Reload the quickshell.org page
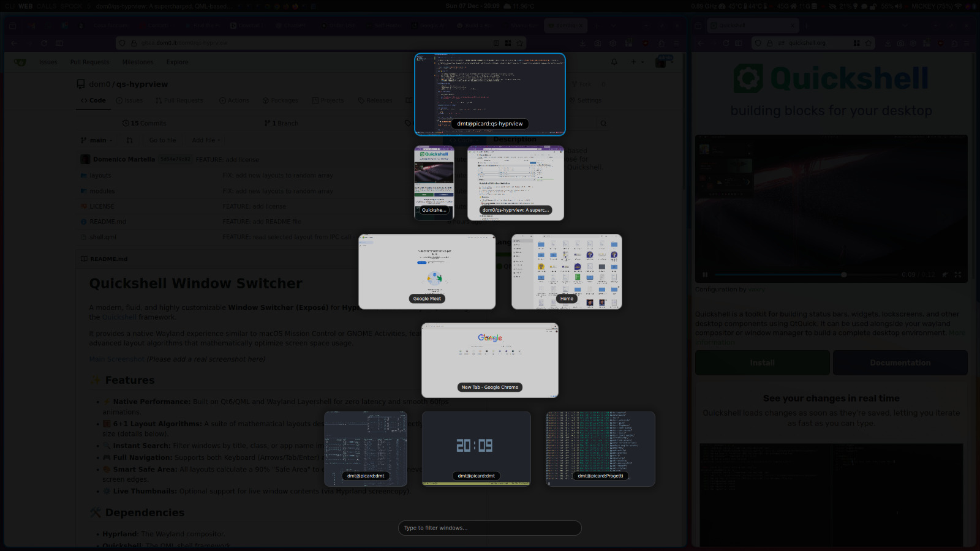Image resolution: width=980 pixels, height=551 pixels. 726,43
